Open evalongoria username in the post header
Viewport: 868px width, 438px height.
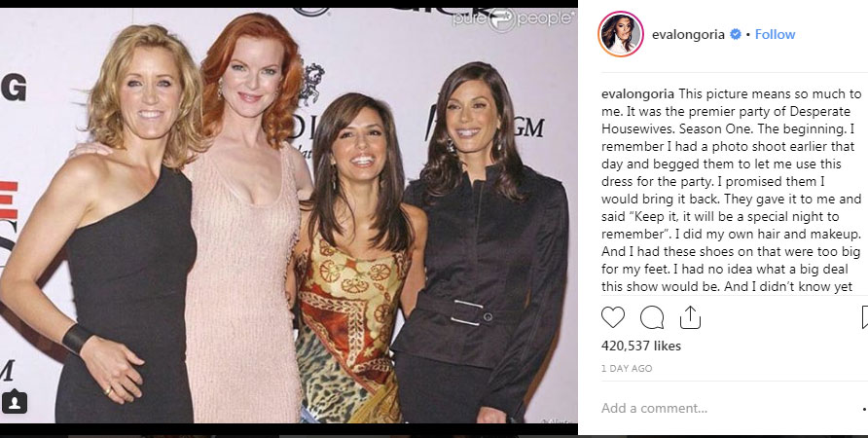(688, 34)
